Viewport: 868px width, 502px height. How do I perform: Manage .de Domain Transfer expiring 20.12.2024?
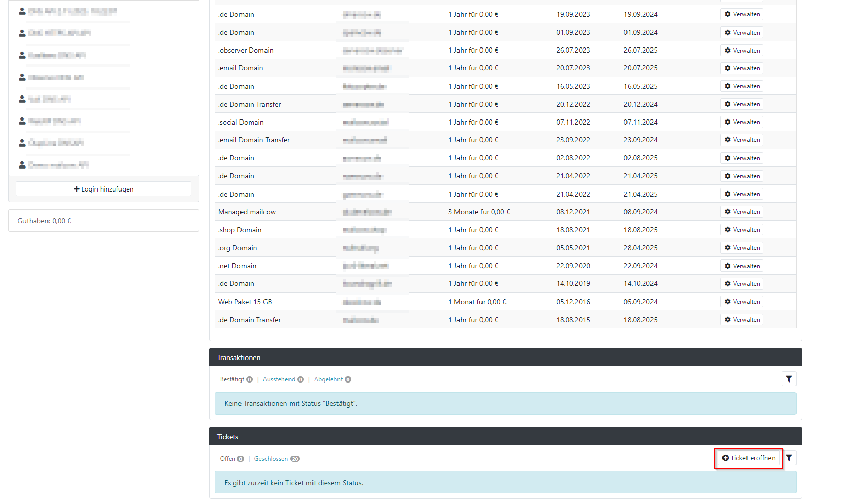point(742,104)
